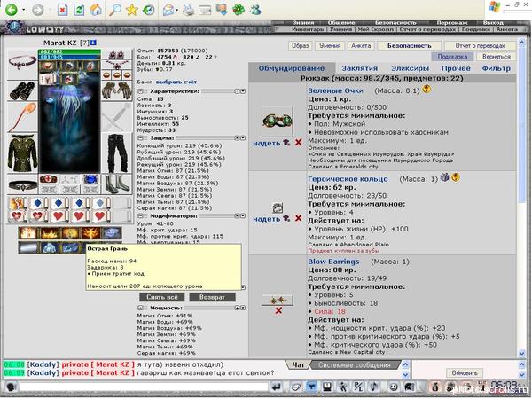Collapse the Защита section
The width and height of the screenshot is (532, 399).
140,138
